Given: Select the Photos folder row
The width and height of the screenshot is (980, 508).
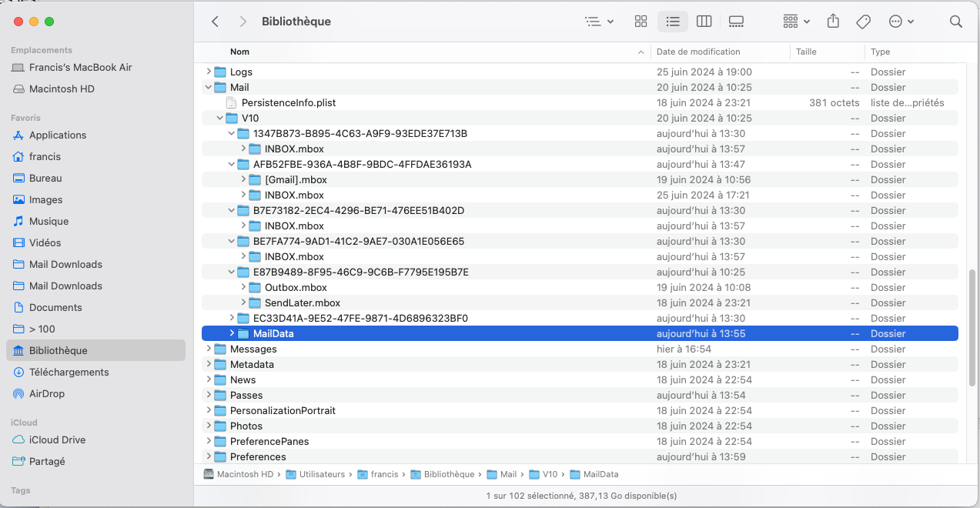Looking at the screenshot, I should pos(580,426).
